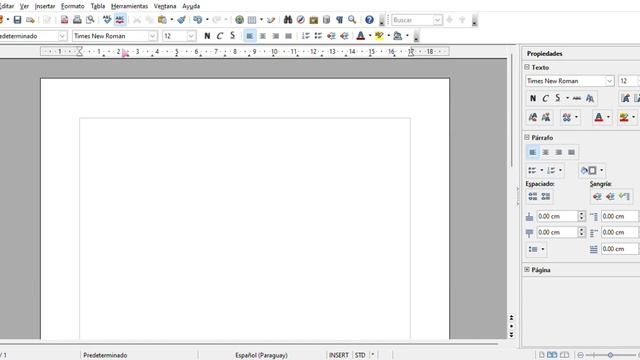The height and width of the screenshot is (360, 640).
Task: Open the Ayuda menu
Action: pyautogui.click(x=191, y=6)
